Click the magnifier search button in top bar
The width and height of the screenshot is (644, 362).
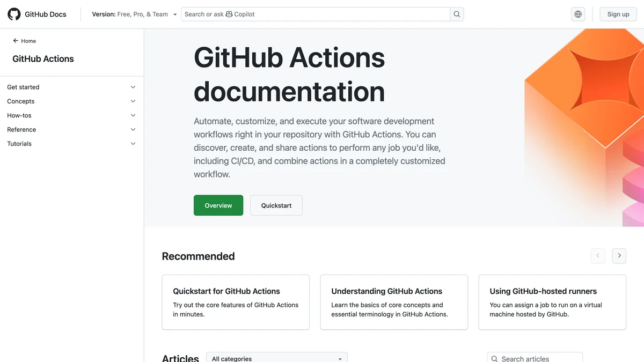[x=457, y=14]
